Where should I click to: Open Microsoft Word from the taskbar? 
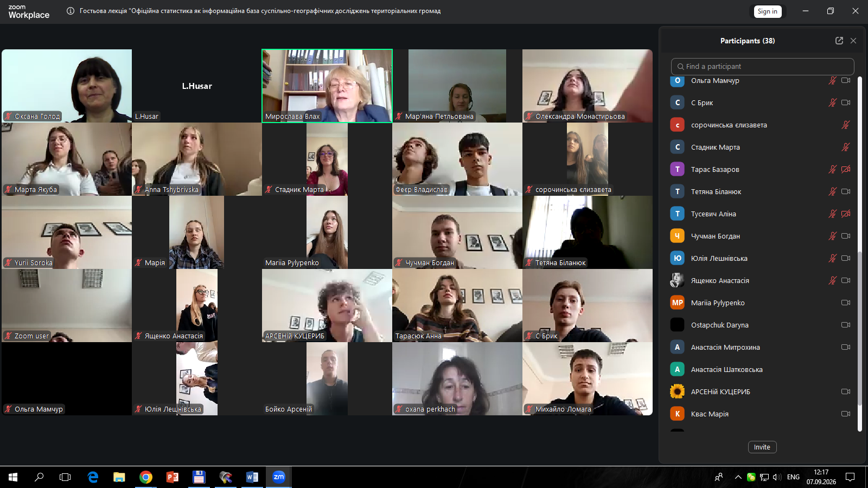tap(252, 477)
